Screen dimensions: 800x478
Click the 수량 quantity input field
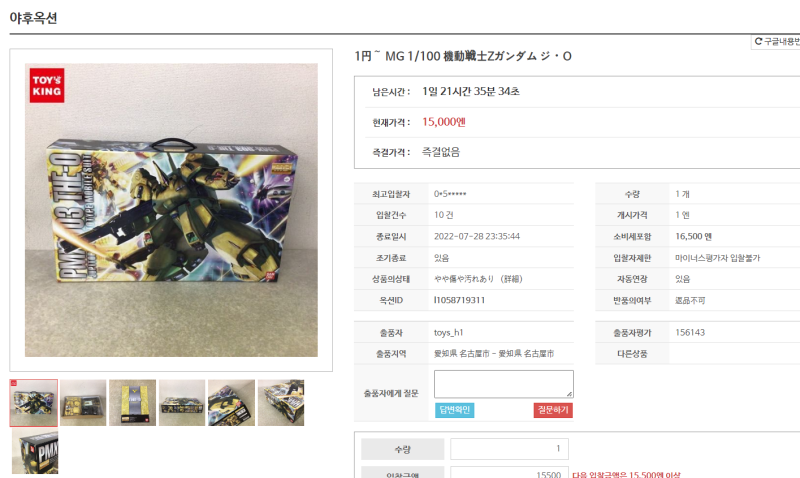coord(509,449)
